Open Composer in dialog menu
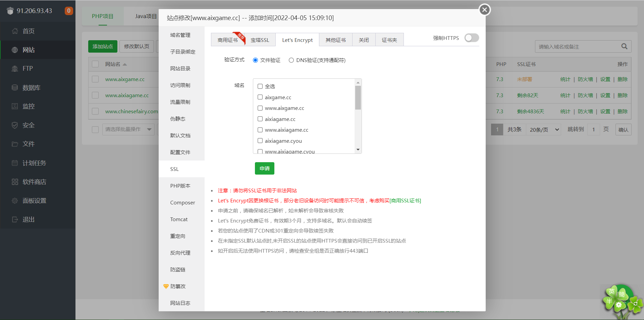Screen dimensions: 644x320 coord(181,202)
